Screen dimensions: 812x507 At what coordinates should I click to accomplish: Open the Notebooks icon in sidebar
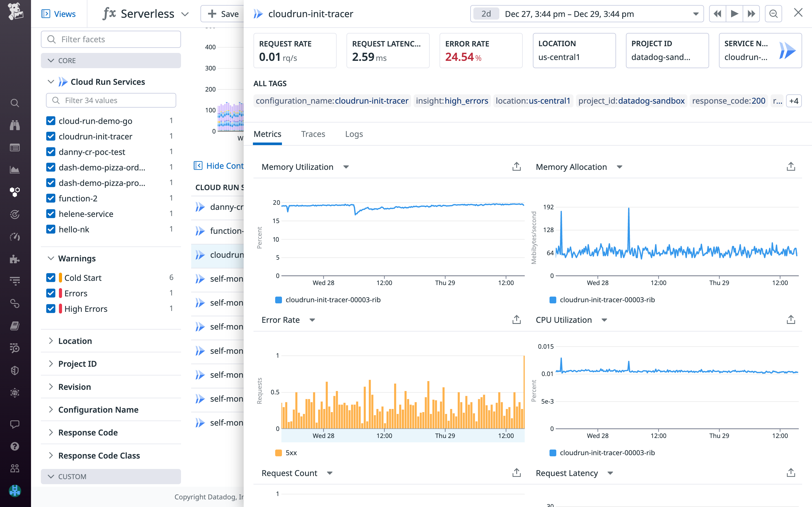pyautogui.click(x=15, y=326)
